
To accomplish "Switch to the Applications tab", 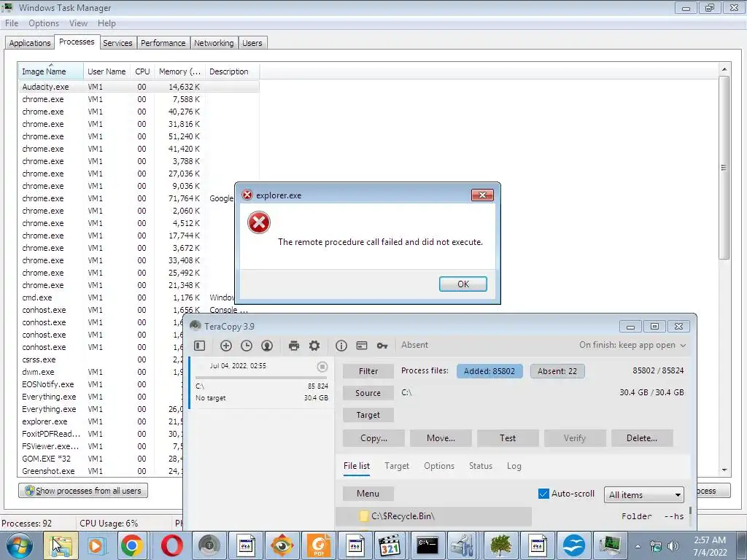I will point(29,43).
